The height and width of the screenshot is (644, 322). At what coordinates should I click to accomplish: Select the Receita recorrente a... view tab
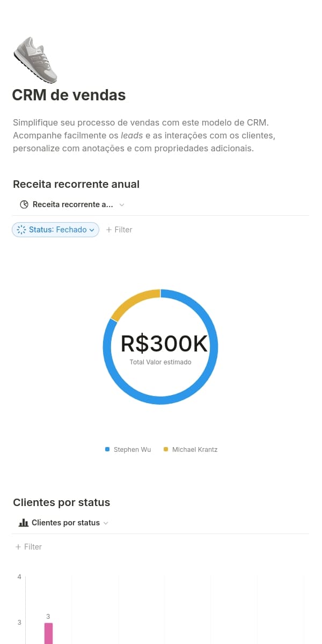(72, 204)
